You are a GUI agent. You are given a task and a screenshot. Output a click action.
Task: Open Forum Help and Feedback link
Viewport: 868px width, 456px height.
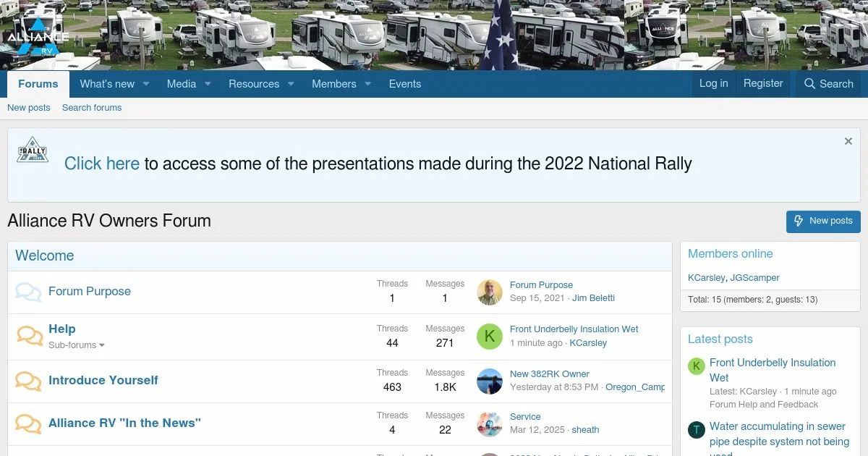764,405
